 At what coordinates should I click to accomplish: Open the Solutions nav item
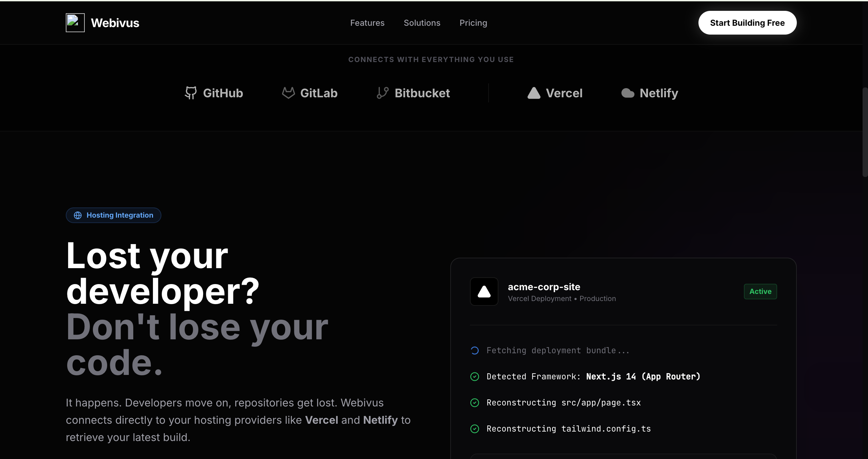(x=422, y=23)
